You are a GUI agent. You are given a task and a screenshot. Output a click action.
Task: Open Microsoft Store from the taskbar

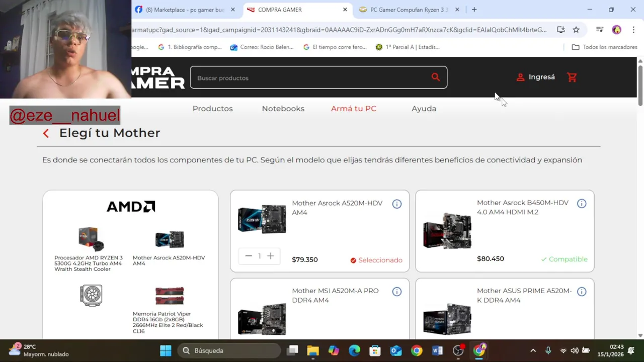[375, 350]
